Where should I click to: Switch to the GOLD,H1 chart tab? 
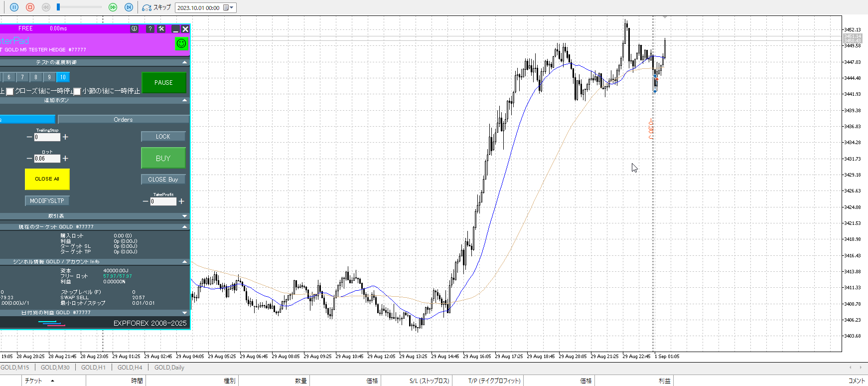(x=93, y=368)
